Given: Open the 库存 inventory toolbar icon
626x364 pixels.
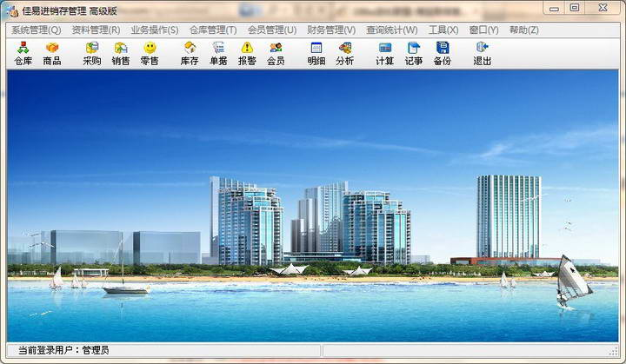Looking at the screenshot, I should (x=190, y=54).
